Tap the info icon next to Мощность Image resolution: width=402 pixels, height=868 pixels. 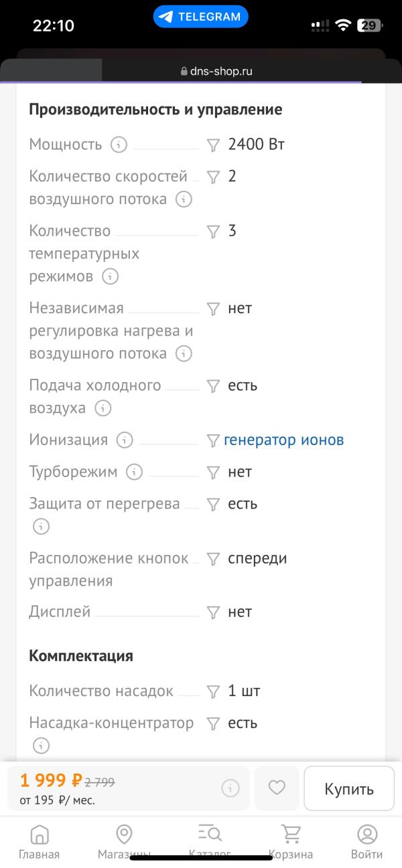coord(119,144)
